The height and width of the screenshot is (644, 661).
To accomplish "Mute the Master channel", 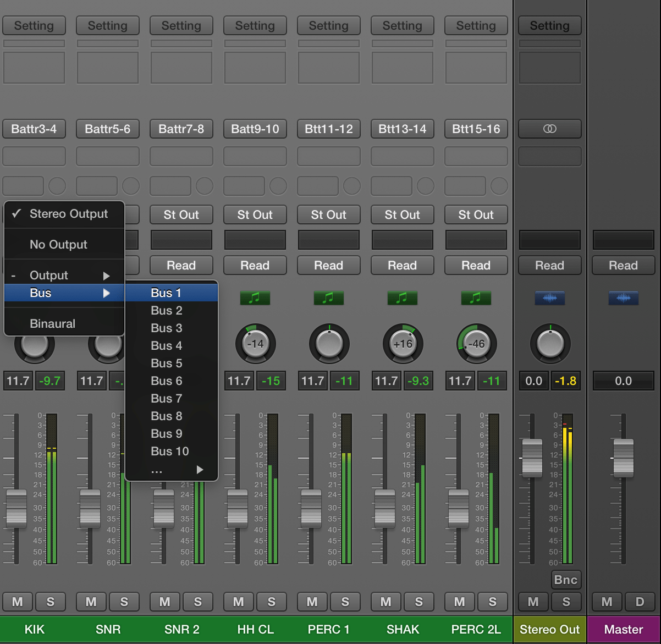I will click(607, 602).
